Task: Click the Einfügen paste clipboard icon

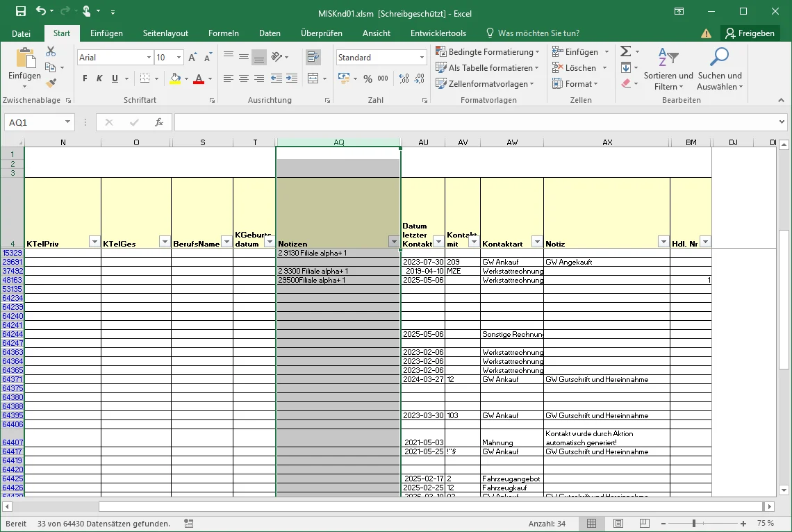Action: [25, 58]
